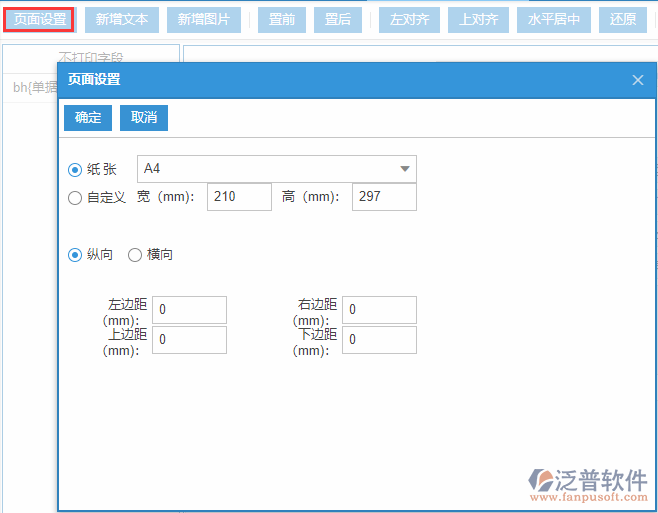Apply 上对齐 top alignment

click(x=479, y=19)
